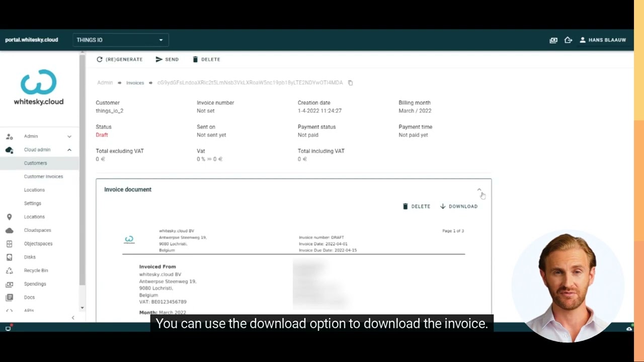Click the Spendings sidebar label
The height and width of the screenshot is (362, 644).
(x=35, y=284)
